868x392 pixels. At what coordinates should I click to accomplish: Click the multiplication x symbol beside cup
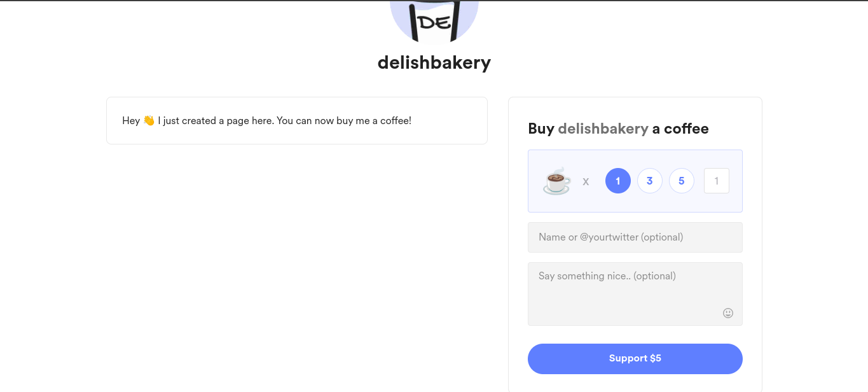[x=586, y=181]
